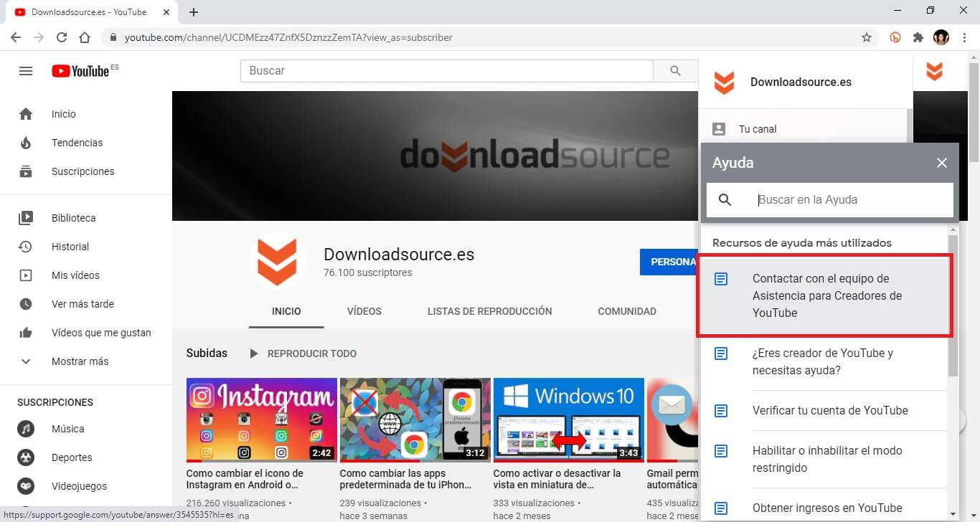This screenshot has width=980, height=522.
Task: Click the Downloadsource.es channel avatar logo
Action: (x=278, y=261)
